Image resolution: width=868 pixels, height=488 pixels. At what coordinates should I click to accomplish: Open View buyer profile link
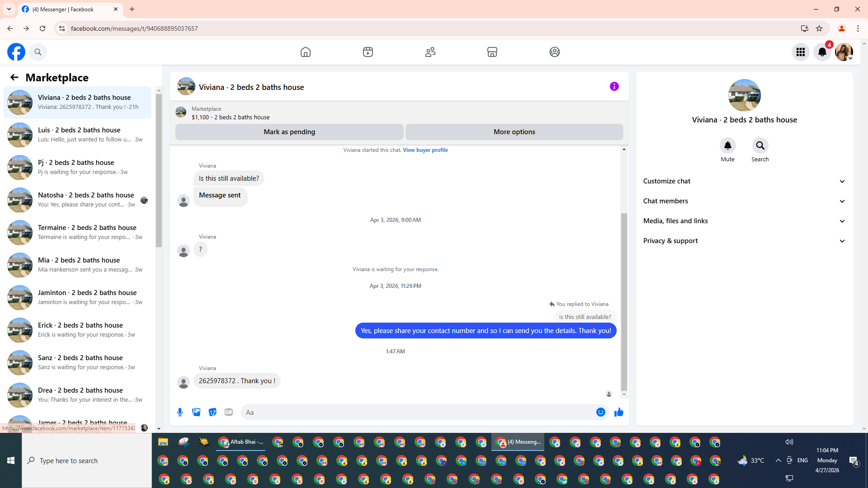pyautogui.click(x=425, y=150)
